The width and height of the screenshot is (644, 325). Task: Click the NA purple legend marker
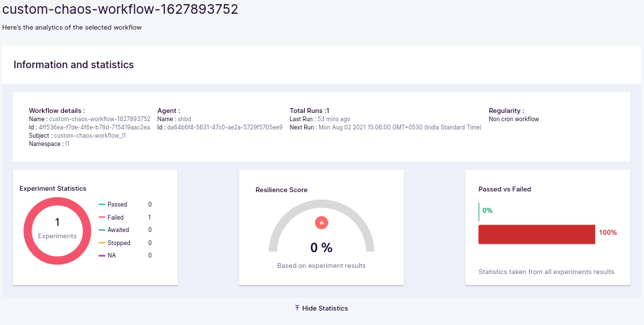pos(102,255)
